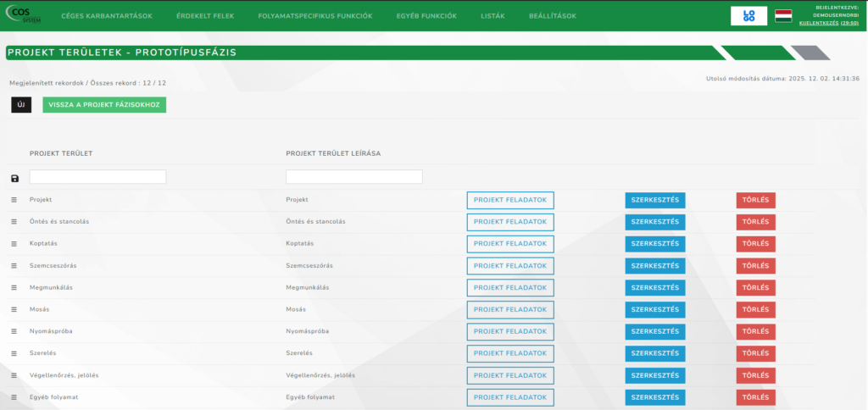Click the drag handle for Koptatás row
This screenshot has height=410, width=868.
[x=14, y=244]
